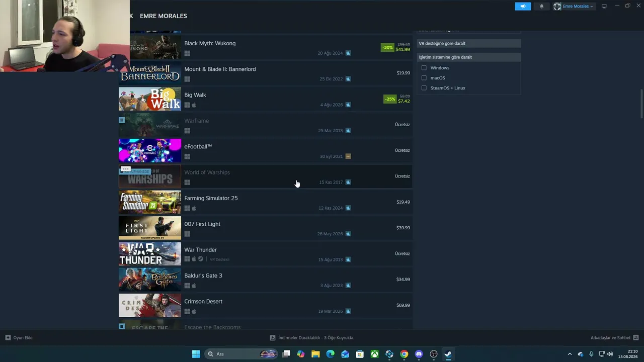The width and height of the screenshot is (644, 362).
Task: Click the Bannerlord capsule image
Action: click(150, 73)
